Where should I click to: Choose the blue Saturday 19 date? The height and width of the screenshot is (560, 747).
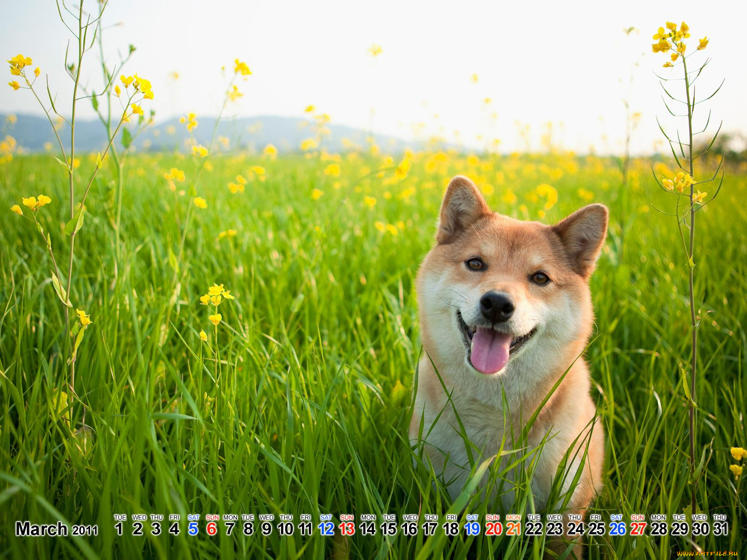tap(472, 529)
